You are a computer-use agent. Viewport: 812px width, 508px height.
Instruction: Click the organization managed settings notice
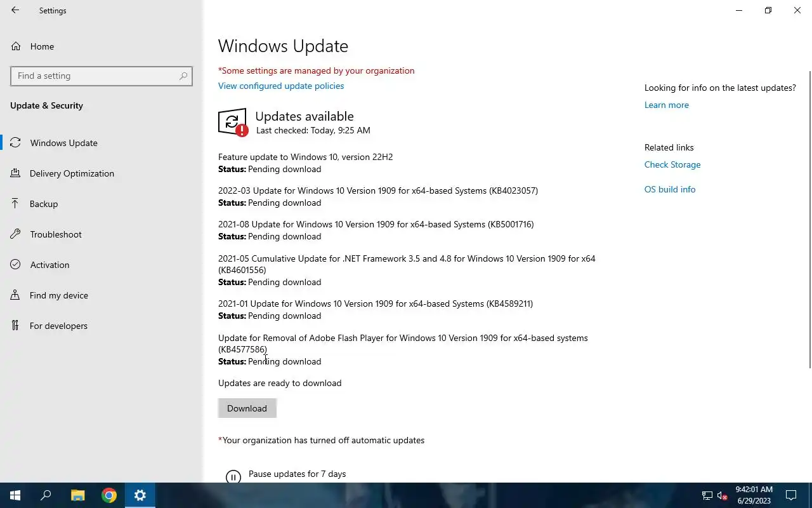click(x=317, y=70)
